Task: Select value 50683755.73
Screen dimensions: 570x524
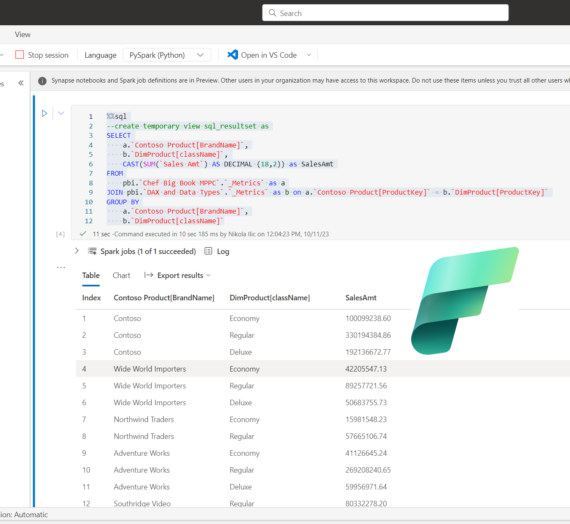Action: tap(366, 403)
